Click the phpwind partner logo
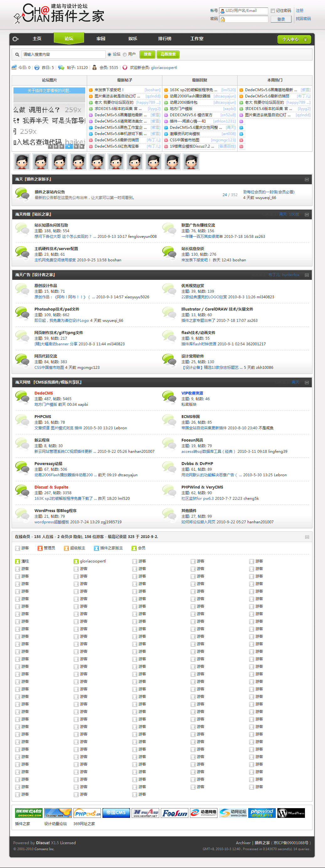The image size is (325, 868). (262, 813)
